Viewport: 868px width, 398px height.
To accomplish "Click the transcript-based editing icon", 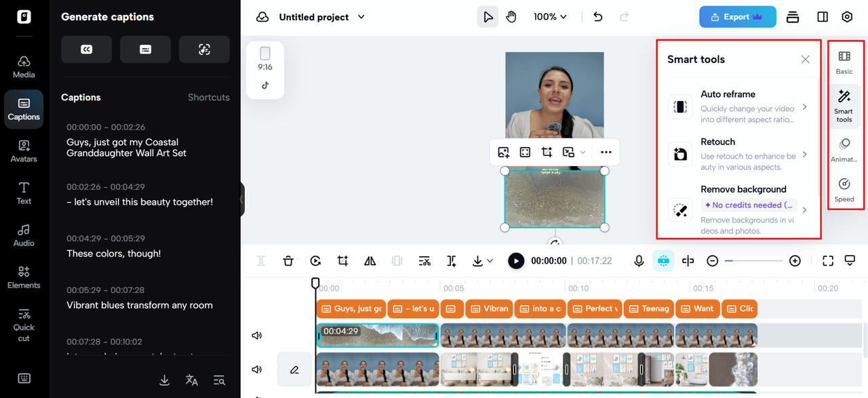I will (425, 261).
